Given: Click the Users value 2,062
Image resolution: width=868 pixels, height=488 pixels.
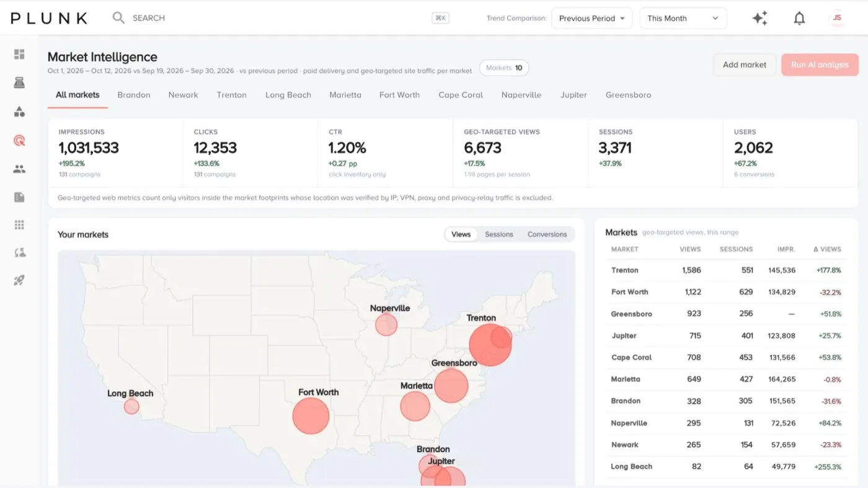Looking at the screenshot, I should coord(753,148).
